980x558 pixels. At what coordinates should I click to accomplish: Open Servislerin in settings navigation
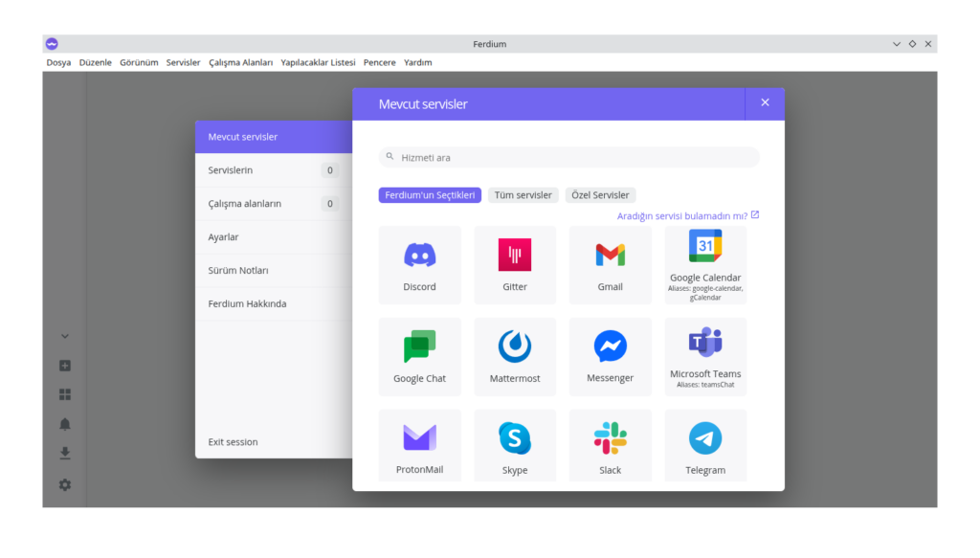coord(274,170)
